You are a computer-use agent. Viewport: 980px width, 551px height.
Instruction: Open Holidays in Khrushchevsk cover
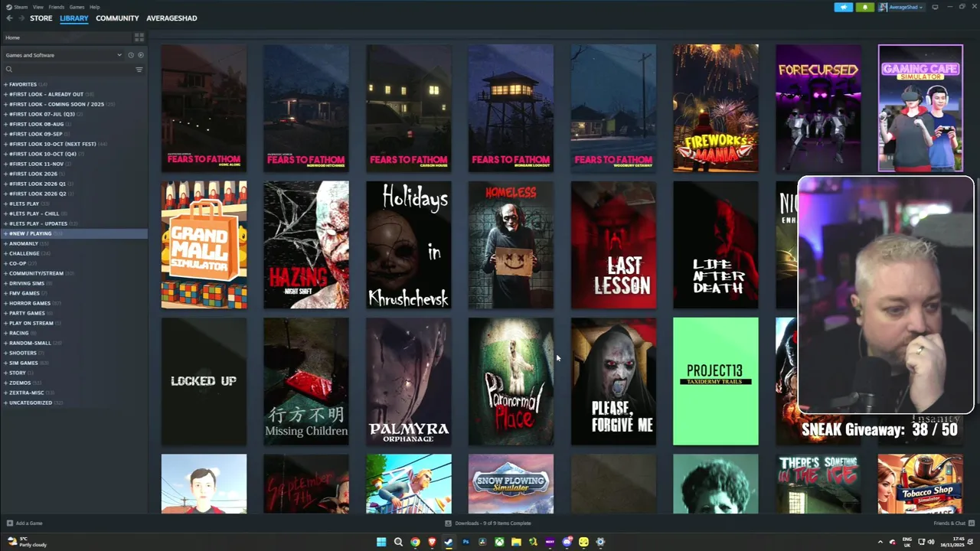(409, 245)
